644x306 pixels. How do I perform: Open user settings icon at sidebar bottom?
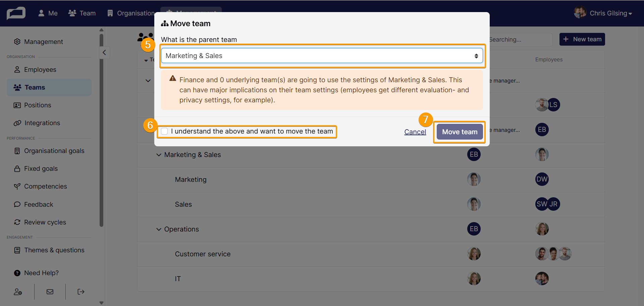(x=18, y=292)
